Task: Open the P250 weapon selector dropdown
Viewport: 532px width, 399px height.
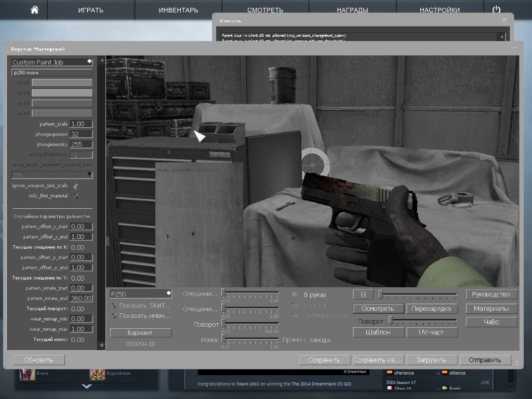Action: click(140, 294)
